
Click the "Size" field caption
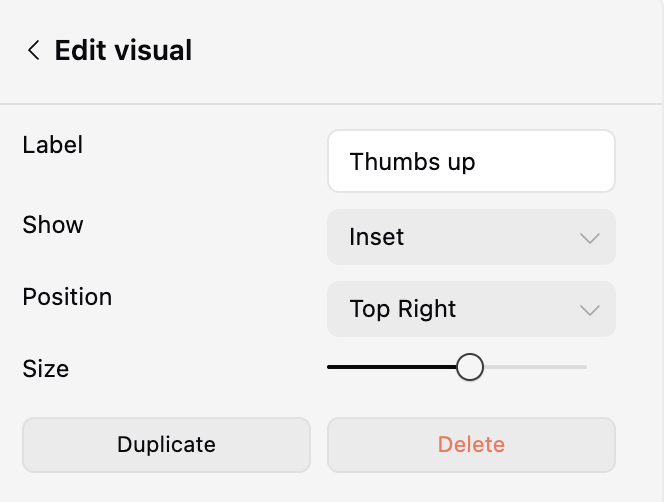tap(46, 369)
